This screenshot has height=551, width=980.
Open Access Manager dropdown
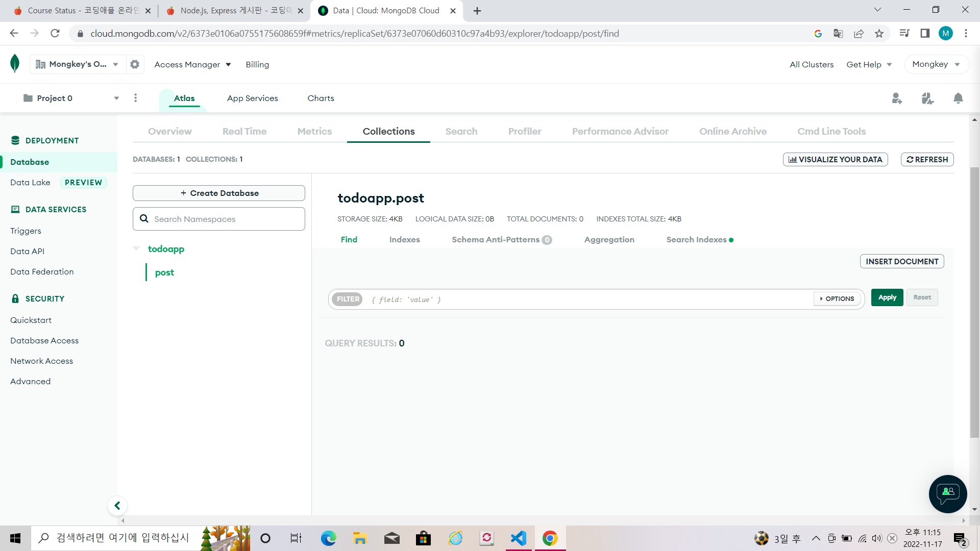(192, 64)
